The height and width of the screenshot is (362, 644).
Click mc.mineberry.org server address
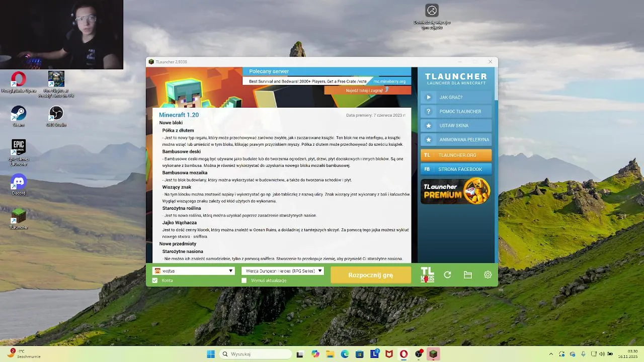click(389, 81)
